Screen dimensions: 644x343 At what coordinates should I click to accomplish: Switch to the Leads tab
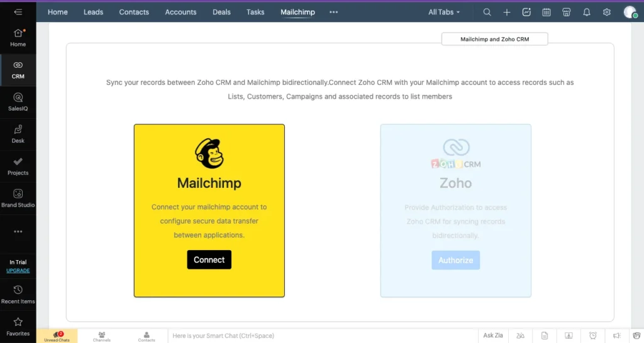[x=93, y=13]
